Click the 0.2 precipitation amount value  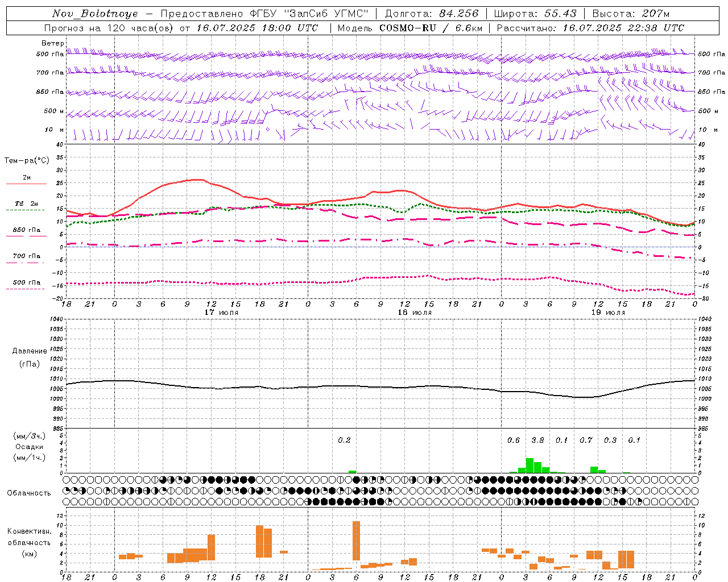[x=344, y=440]
